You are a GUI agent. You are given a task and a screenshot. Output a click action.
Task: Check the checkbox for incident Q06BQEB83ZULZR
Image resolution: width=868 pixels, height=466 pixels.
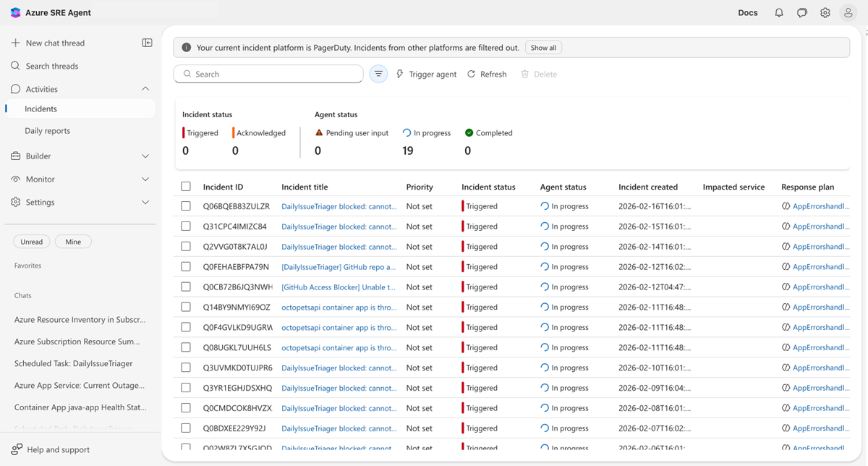coord(186,206)
